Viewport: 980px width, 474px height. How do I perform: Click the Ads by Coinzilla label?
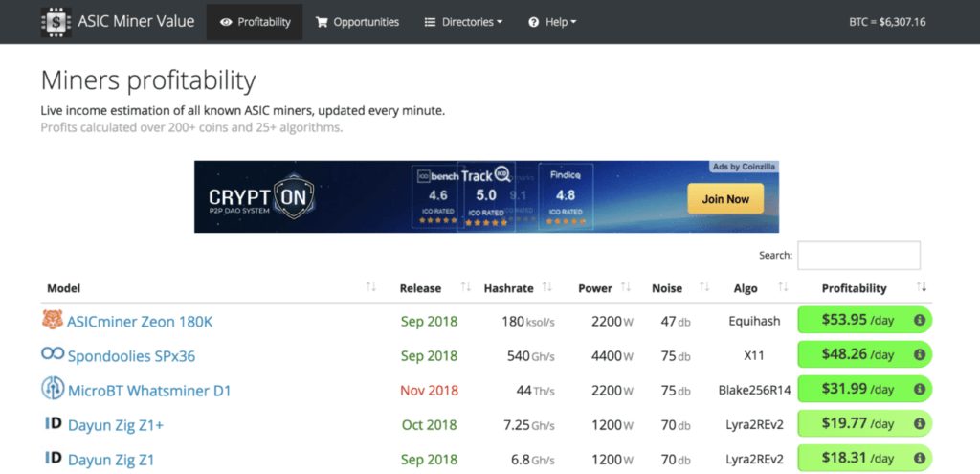pyautogui.click(x=744, y=167)
